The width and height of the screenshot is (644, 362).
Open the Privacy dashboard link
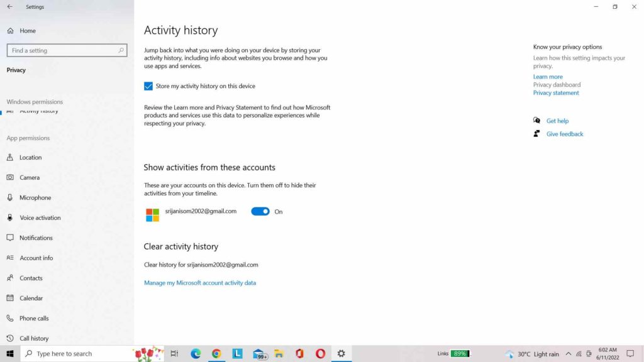click(556, 84)
